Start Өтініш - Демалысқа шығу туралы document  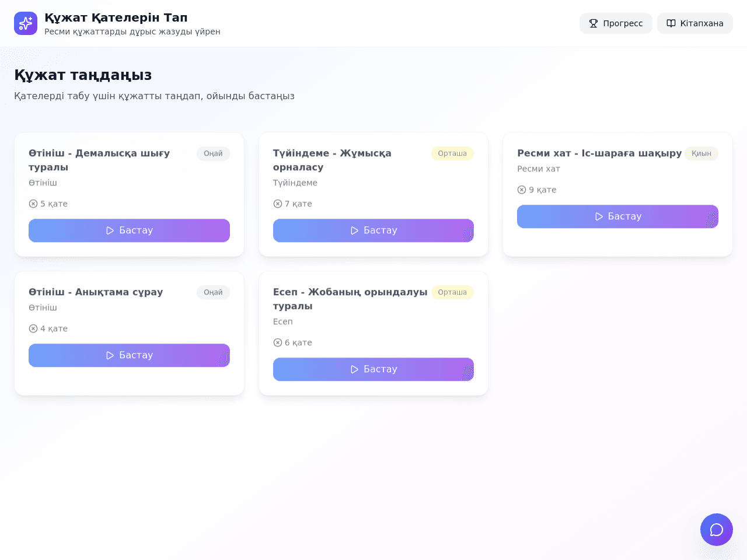(x=129, y=230)
